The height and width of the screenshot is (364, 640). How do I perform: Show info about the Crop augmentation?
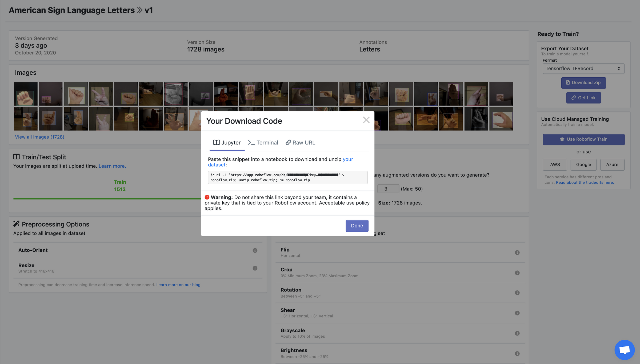pyautogui.click(x=518, y=273)
